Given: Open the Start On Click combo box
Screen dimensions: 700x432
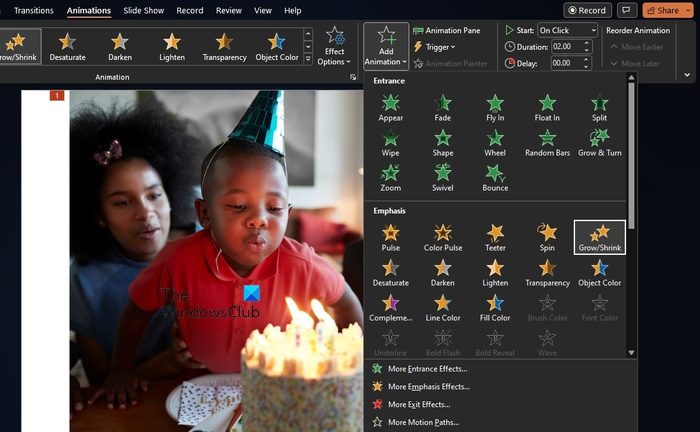Looking at the screenshot, I should pyautogui.click(x=567, y=30).
